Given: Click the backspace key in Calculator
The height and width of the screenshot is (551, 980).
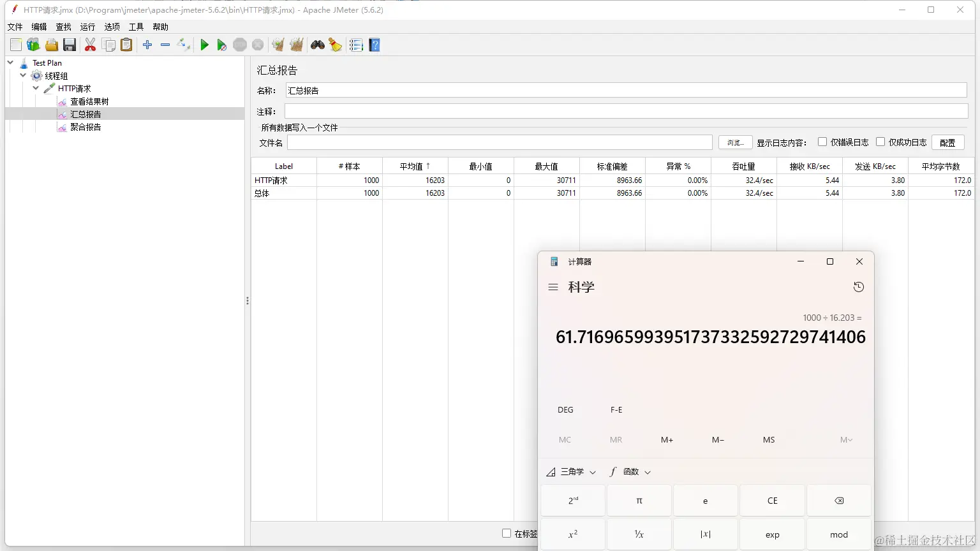Looking at the screenshot, I should (839, 501).
